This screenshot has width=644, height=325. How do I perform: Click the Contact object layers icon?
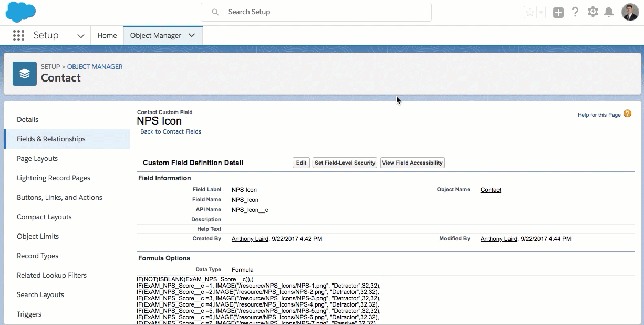(x=25, y=74)
